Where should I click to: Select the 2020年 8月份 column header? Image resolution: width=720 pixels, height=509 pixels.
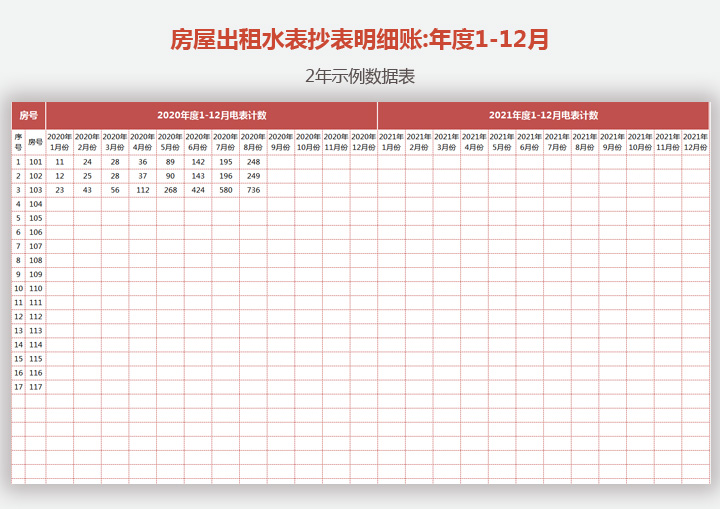[253, 142]
